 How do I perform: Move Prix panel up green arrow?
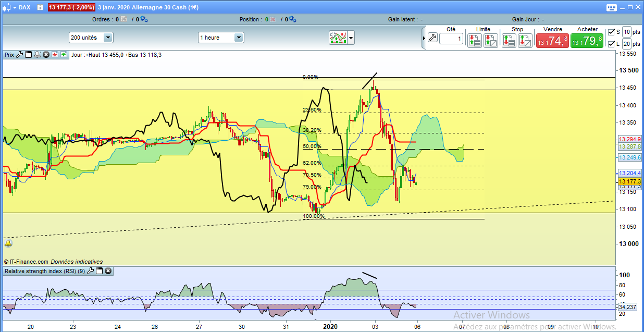point(64,54)
